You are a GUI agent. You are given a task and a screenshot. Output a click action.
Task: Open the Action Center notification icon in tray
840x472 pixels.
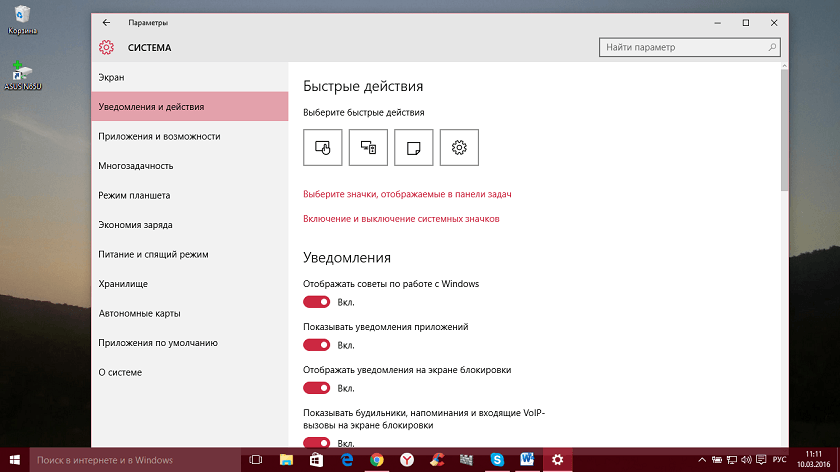[x=761, y=460]
